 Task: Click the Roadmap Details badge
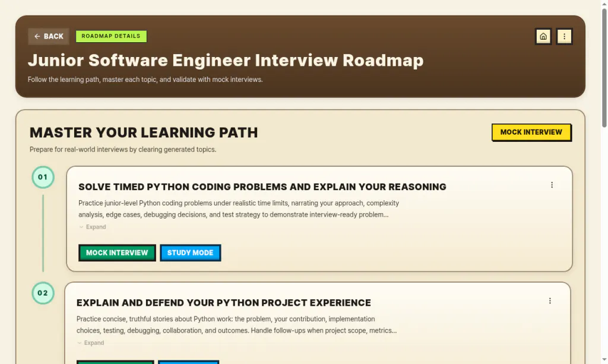(111, 36)
